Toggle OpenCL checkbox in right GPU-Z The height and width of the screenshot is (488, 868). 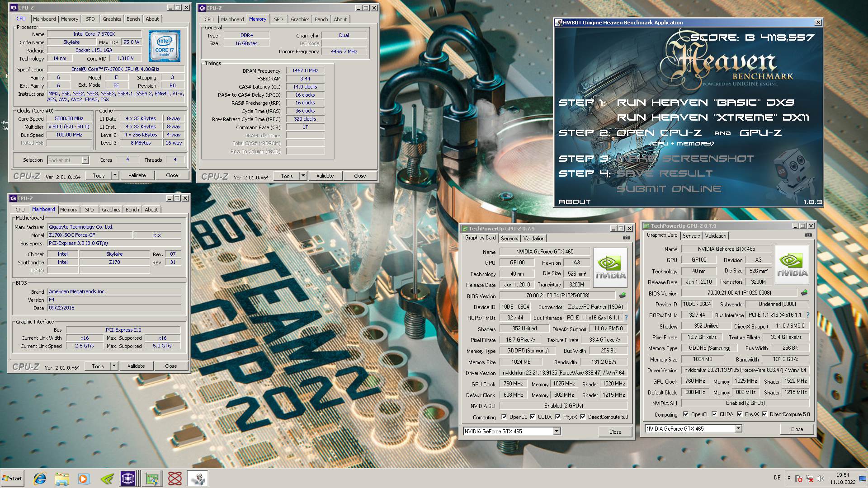pyautogui.click(x=686, y=414)
